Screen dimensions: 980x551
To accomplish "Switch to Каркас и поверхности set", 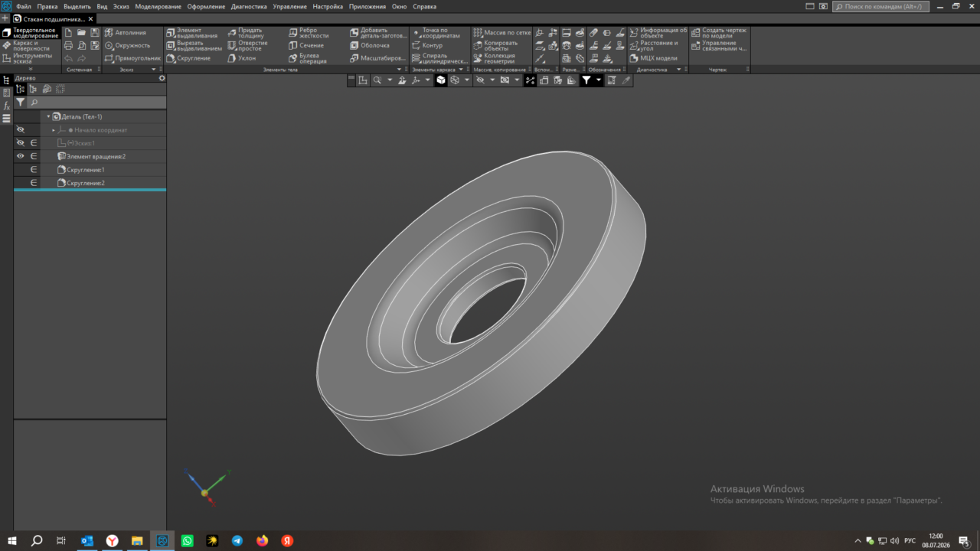I will (31, 45).
